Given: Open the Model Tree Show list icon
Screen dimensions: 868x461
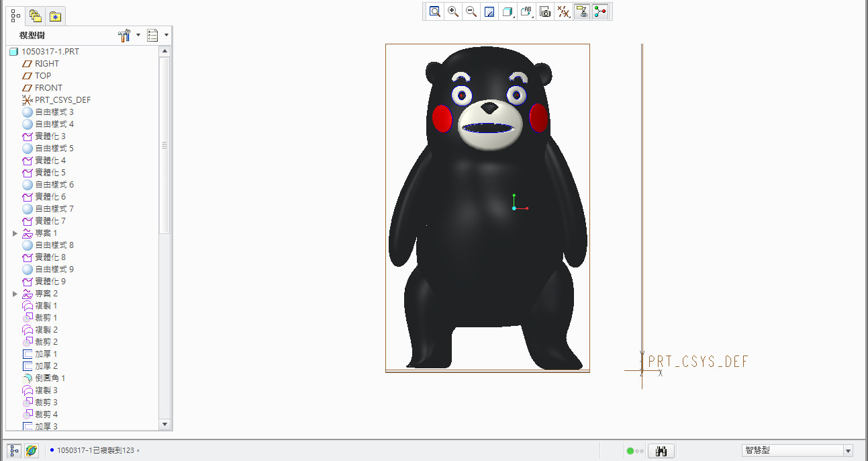Looking at the screenshot, I should tap(153, 36).
